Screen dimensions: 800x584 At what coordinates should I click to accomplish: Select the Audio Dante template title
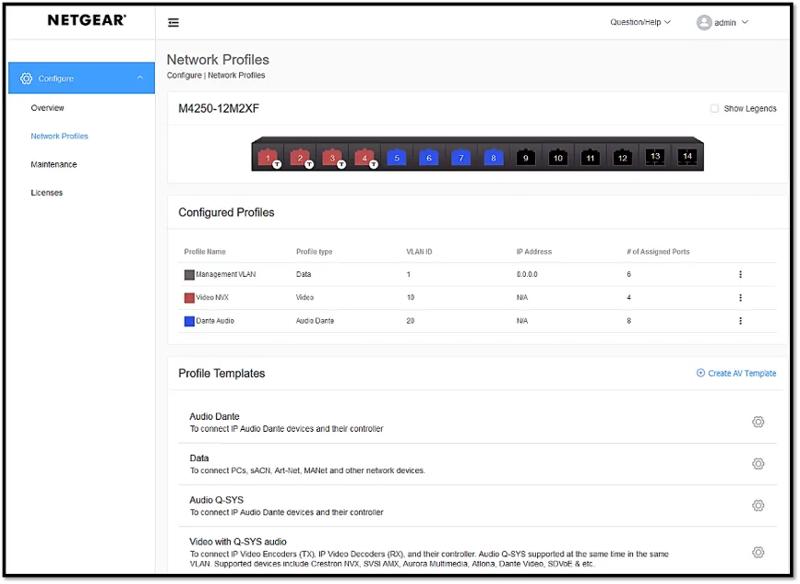(x=214, y=416)
